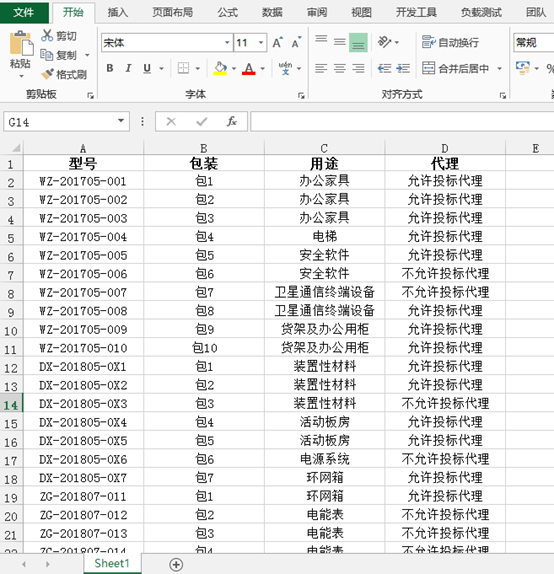The width and height of the screenshot is (554, 574).
Task: Switch to the 公式 ribbon tab
Action: [227, 13]
